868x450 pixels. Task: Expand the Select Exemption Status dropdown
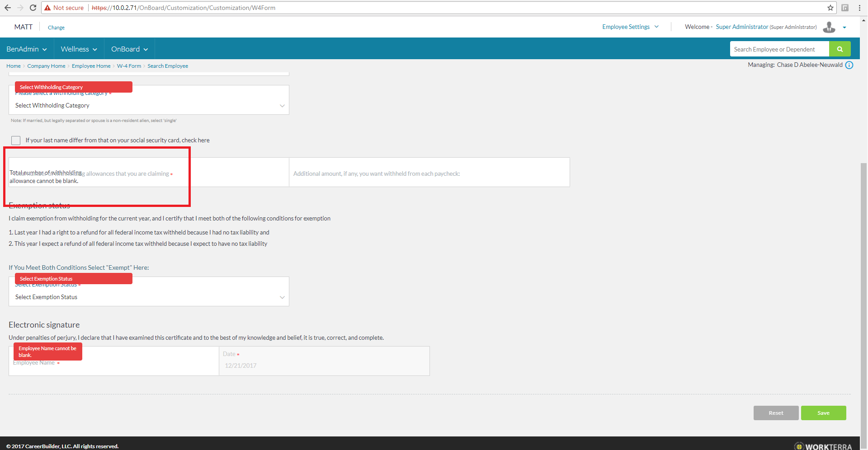(149, 297)
